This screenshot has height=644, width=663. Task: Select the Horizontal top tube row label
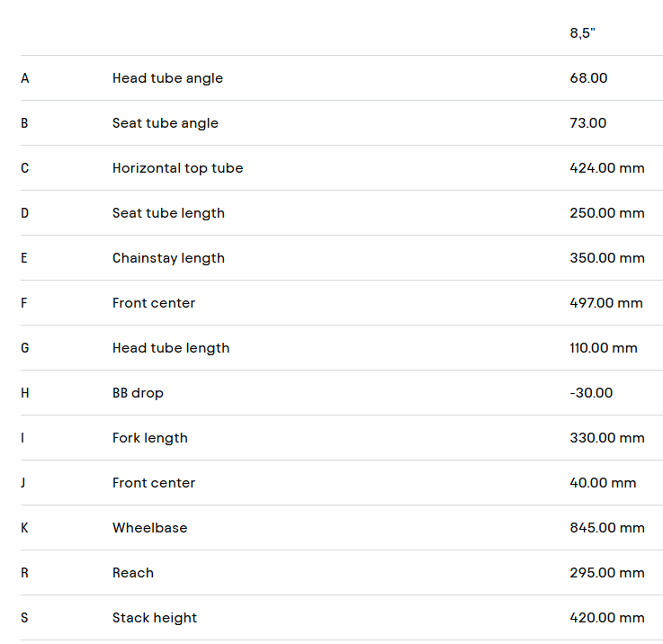point(177,168)
